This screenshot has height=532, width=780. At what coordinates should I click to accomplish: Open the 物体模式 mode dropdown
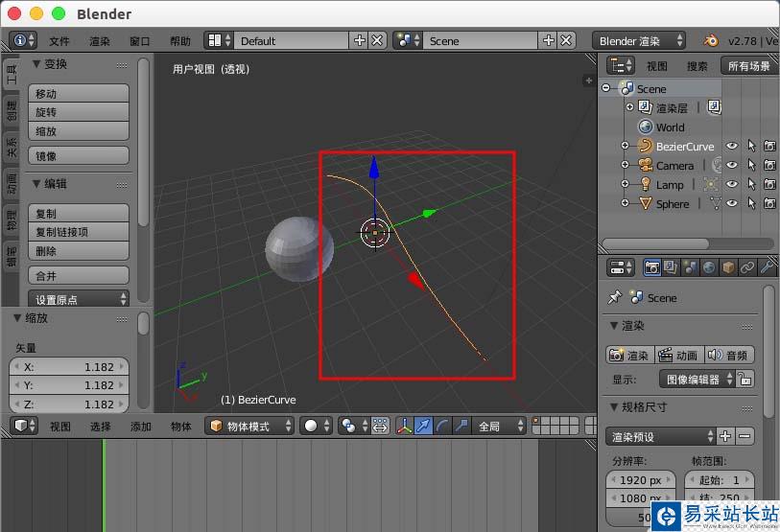coord(249,426)
